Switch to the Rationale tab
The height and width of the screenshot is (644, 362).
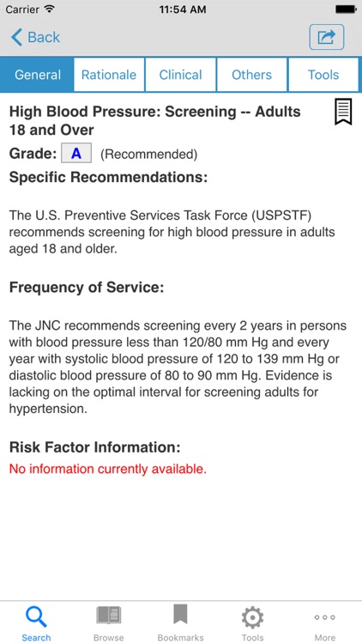[109, 75]
